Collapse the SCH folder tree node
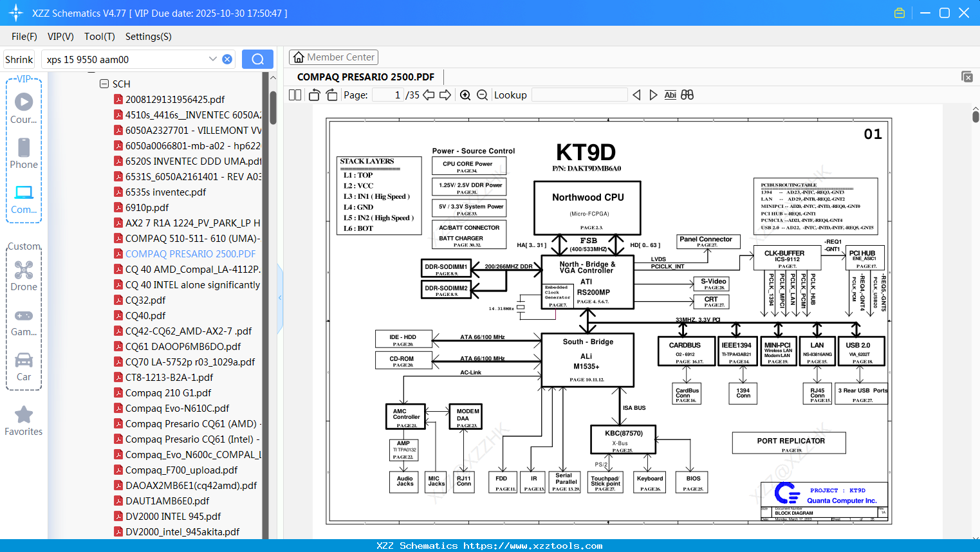Viewport: 980px width, 552px height. click(104, 84)
